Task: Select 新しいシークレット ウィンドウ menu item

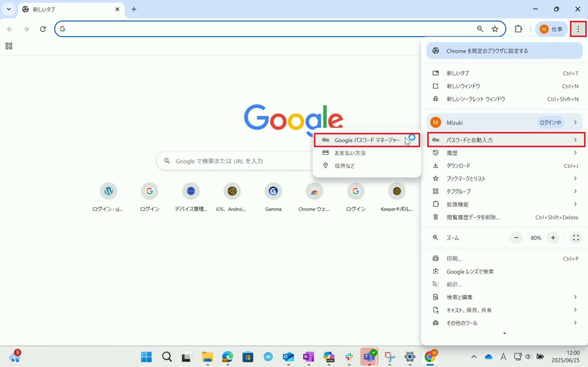Action: tap(476, 99)
